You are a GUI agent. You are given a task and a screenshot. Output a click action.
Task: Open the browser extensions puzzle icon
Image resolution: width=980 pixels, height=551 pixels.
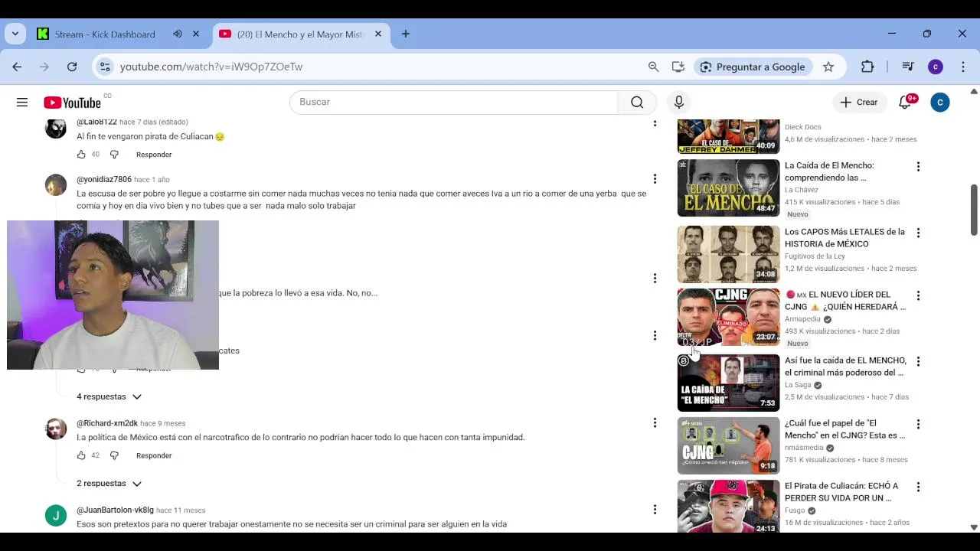click(x=867, y=67)
